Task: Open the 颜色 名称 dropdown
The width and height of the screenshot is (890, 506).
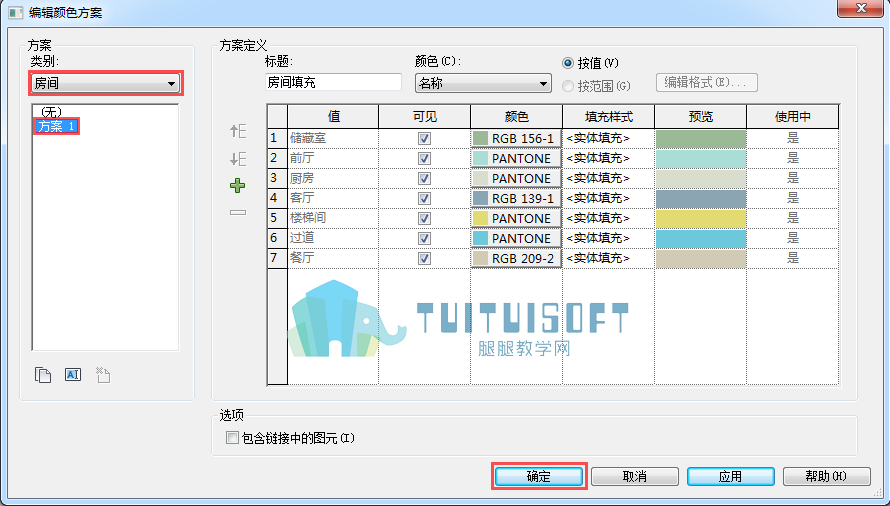Action: pos(483,83)
